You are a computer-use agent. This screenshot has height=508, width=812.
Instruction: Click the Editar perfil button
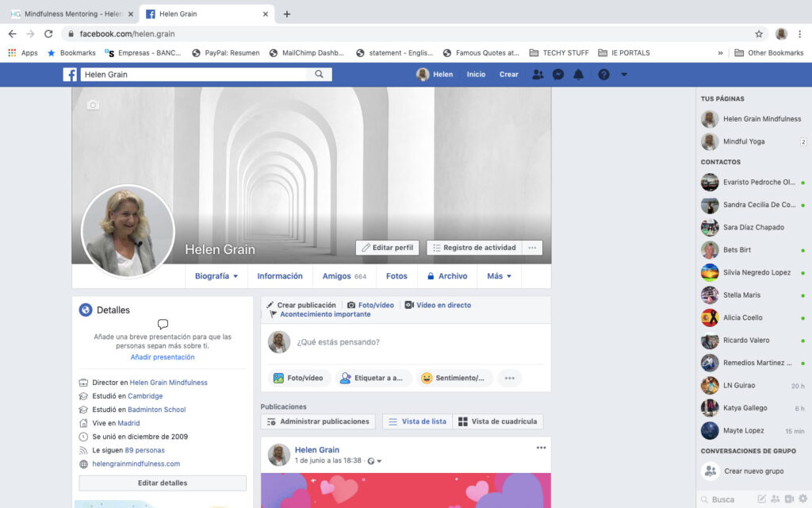point(387,248)
